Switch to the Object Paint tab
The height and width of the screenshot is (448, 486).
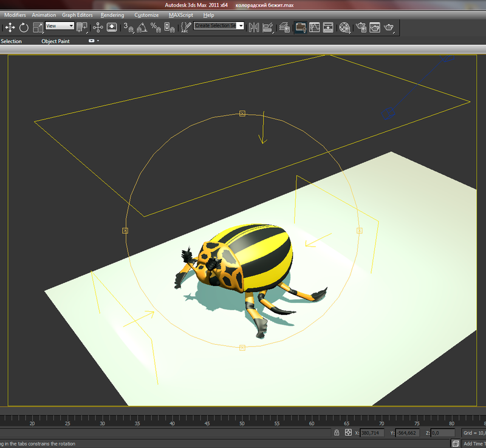55,41
